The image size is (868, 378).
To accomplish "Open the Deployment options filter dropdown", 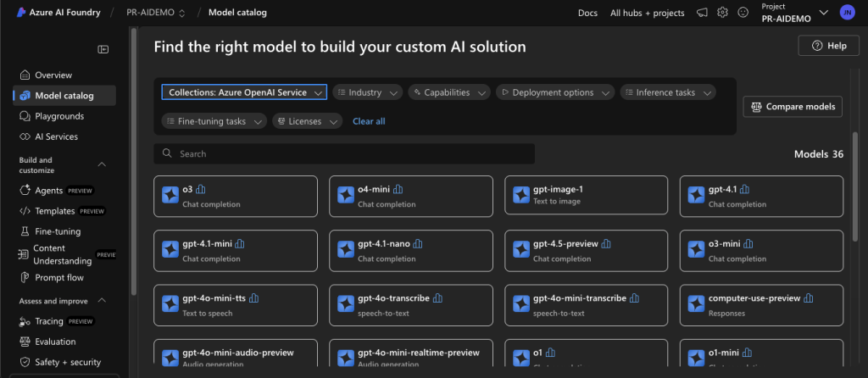I will 555,92.
